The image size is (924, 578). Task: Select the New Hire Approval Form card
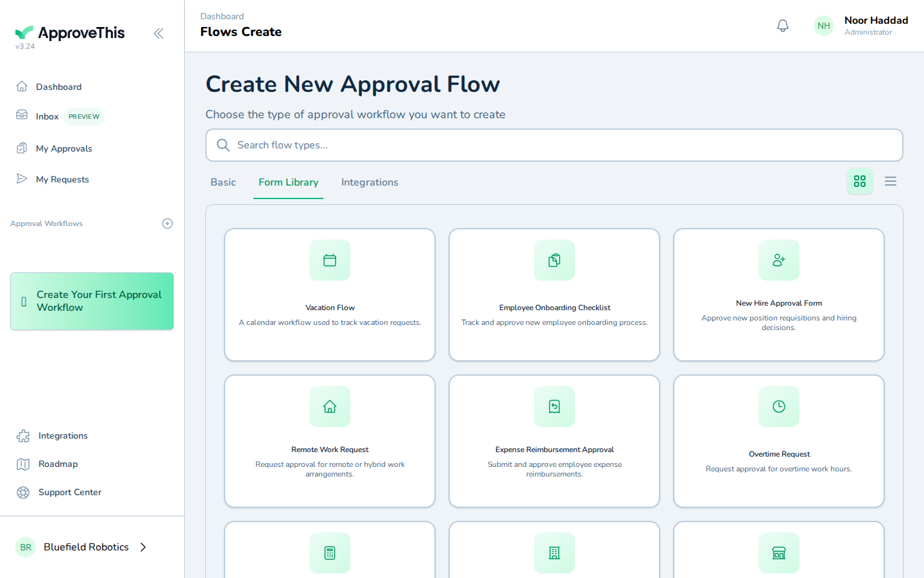point(779,295)
